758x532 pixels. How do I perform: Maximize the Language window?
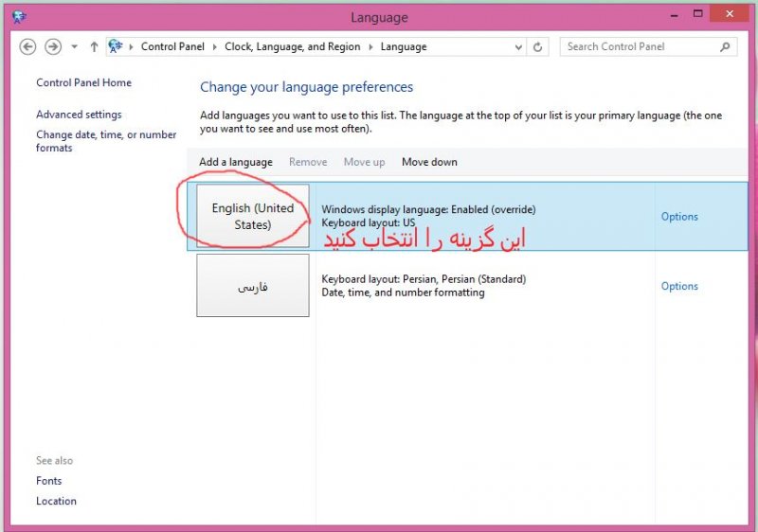[697, 14]
